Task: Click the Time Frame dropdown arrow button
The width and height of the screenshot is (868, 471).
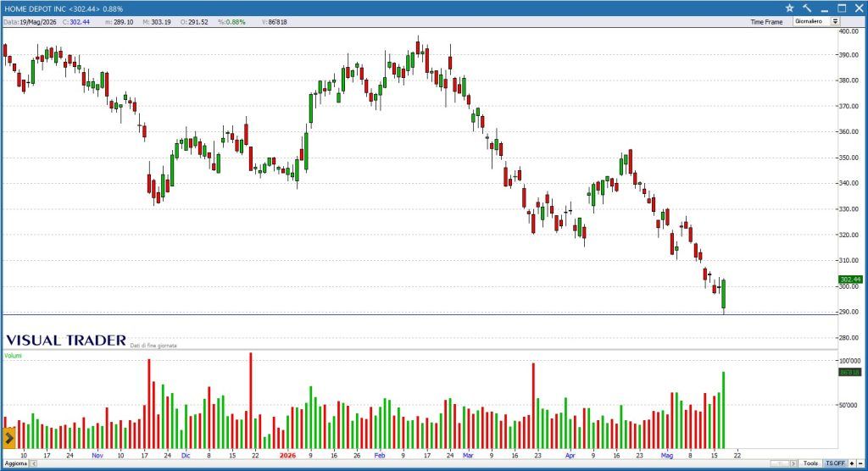Action: point(835,21)
